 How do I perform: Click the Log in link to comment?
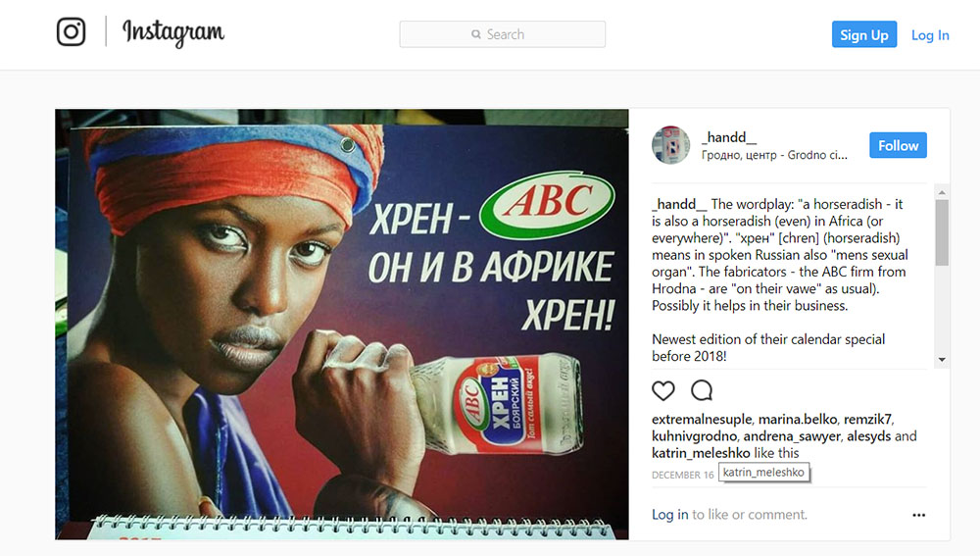point(669,514)
